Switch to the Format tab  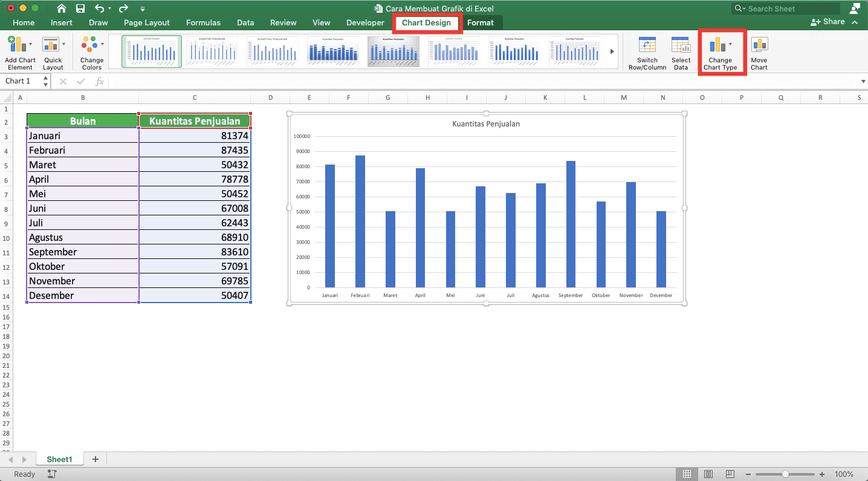coord(480,22)
